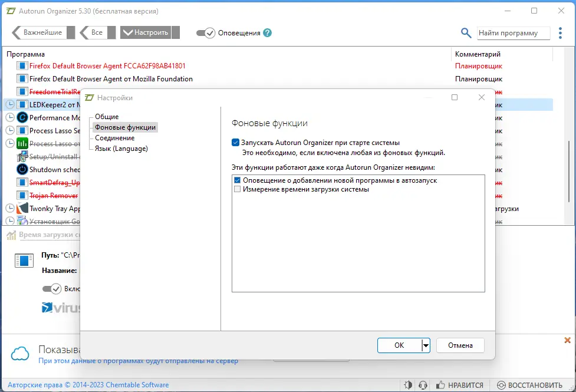Uncheck Оповещение о добавлении новой программы
The height and width of the screenshot is (392, 576).
click(x=238, y=180)
